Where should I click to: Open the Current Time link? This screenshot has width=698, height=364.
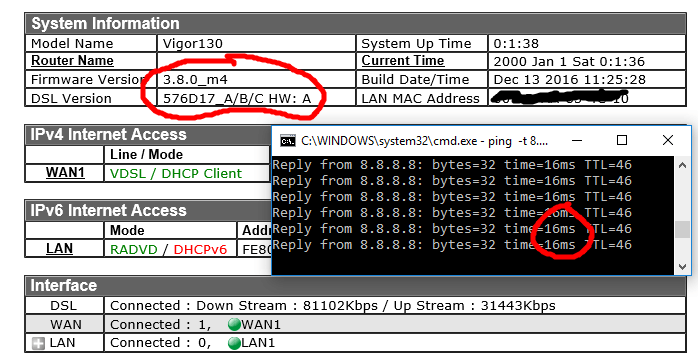(x=403, y=61)
